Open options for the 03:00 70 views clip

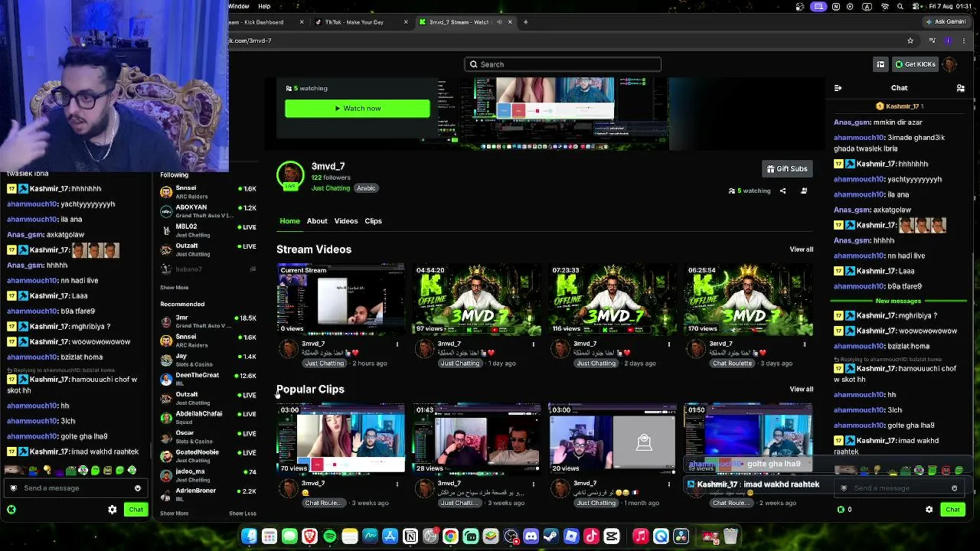(x=397, y=484)
